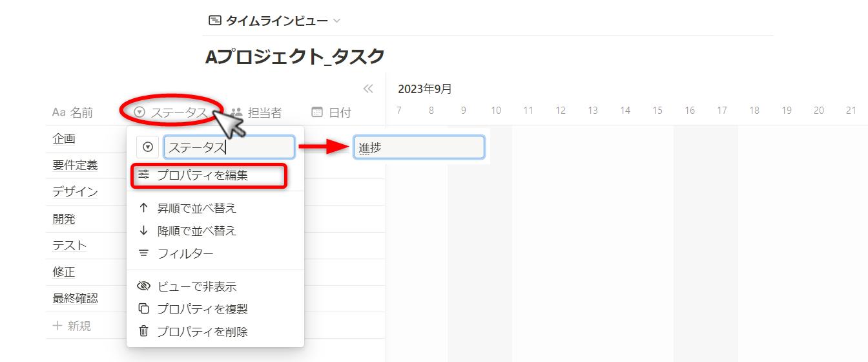This screenshot has height=362, width=868.
Task: Click the sliders icon for プロパティを編集
Action: click(x=144, y=175)
